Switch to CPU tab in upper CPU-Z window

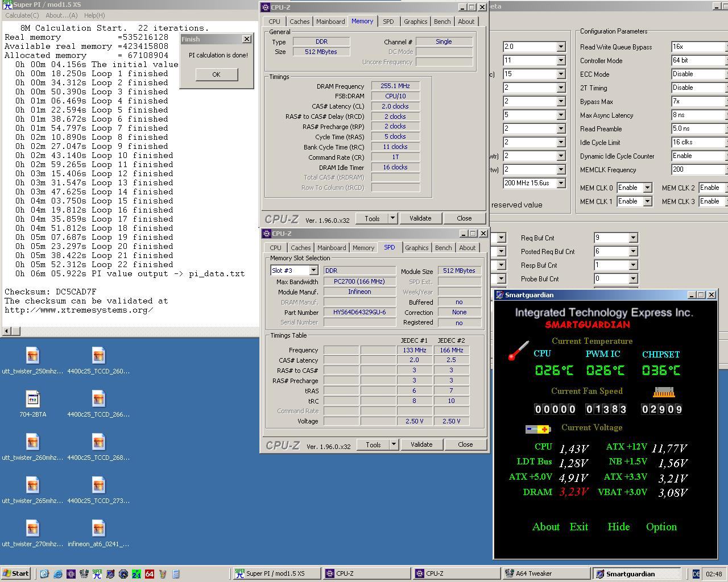(x=274, y=22)
